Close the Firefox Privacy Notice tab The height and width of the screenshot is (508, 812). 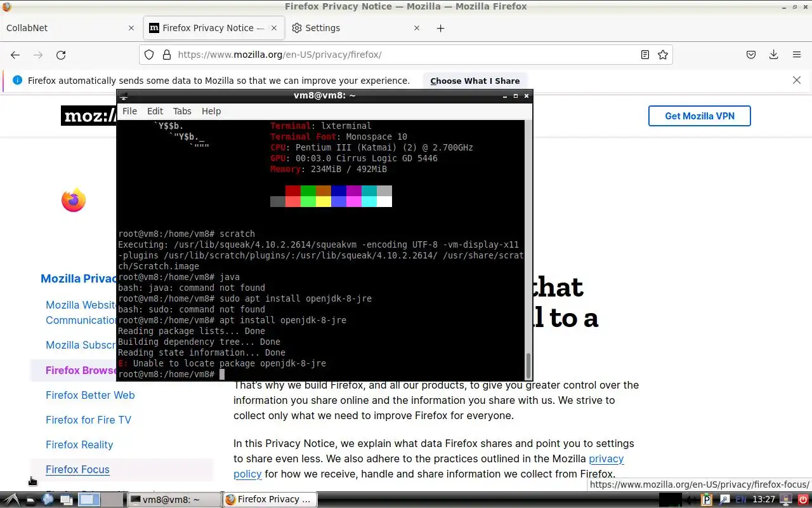(x=275, y=28)
